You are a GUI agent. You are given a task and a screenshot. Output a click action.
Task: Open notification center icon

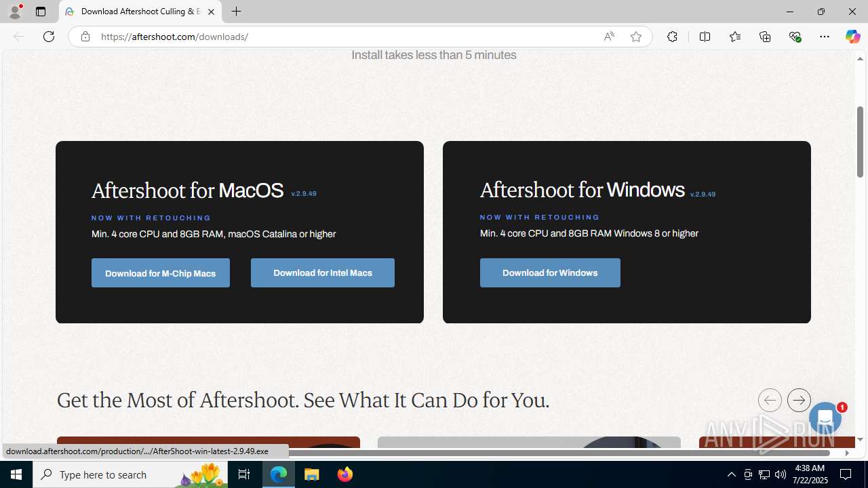point(846,474)
